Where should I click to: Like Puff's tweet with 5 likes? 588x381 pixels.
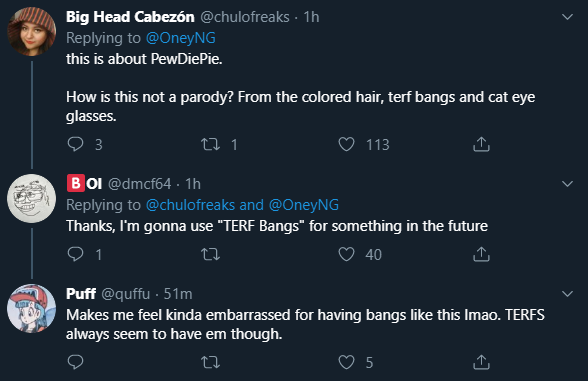[346, 362]
